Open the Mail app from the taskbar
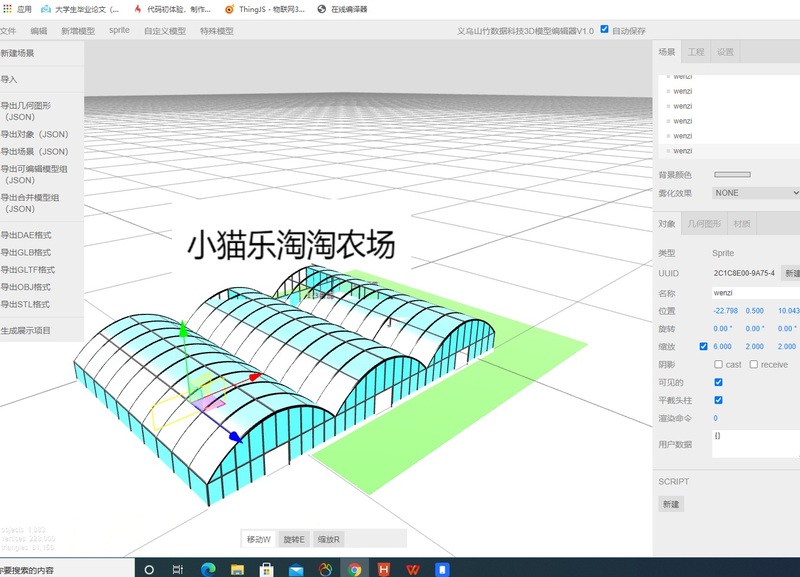Image resolution: width=800 pixels, height=577 pixels. click(296, 569)
